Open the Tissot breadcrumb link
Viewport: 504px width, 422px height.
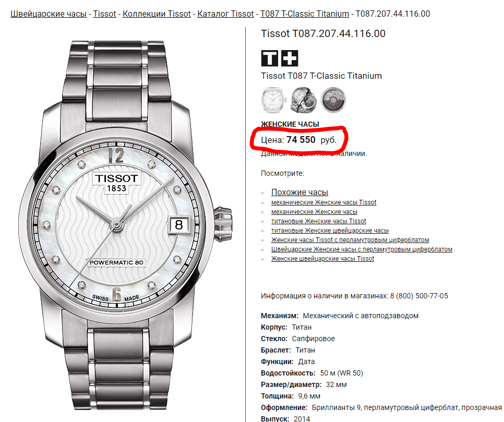[x=104, y=14]
